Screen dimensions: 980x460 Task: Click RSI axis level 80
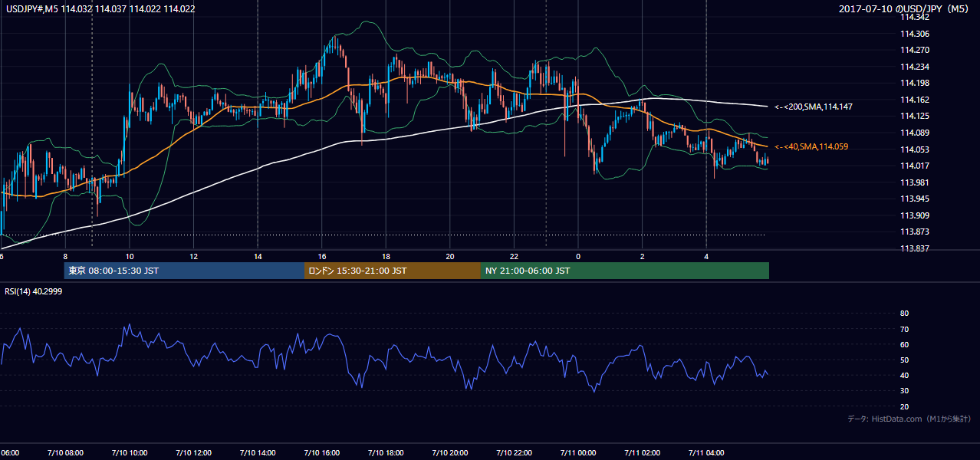click(x=904, y=314)
